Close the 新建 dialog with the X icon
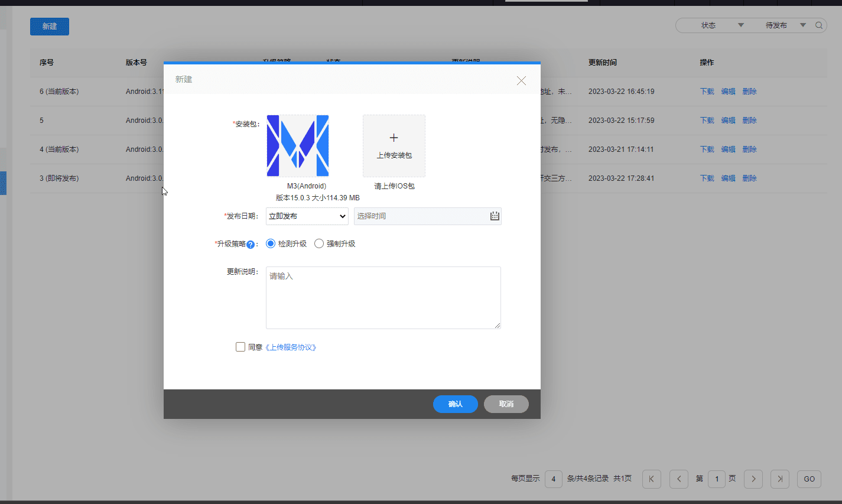The width and height of the screenshot is (842, 504). click(x=521, y=80)
